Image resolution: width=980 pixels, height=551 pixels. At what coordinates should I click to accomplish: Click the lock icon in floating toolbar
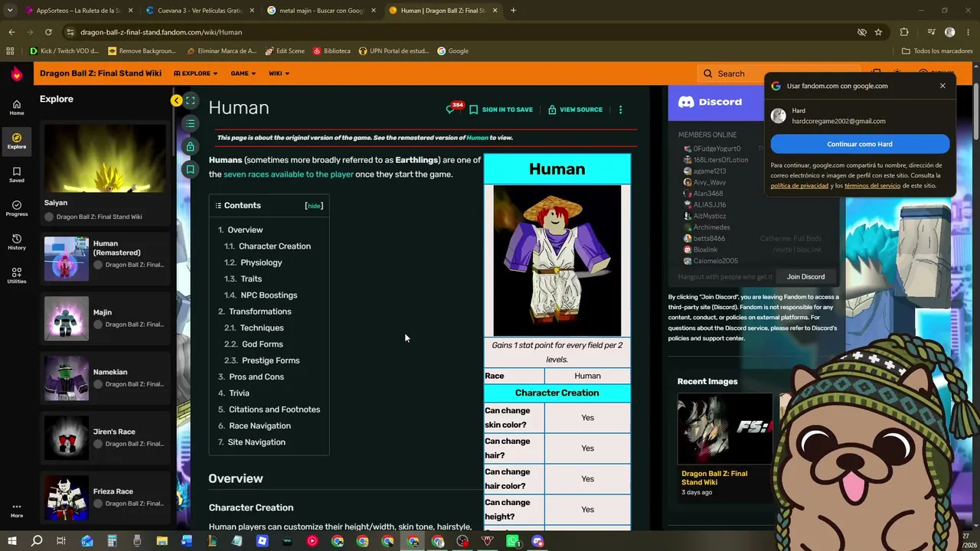[x=191, y=146]
